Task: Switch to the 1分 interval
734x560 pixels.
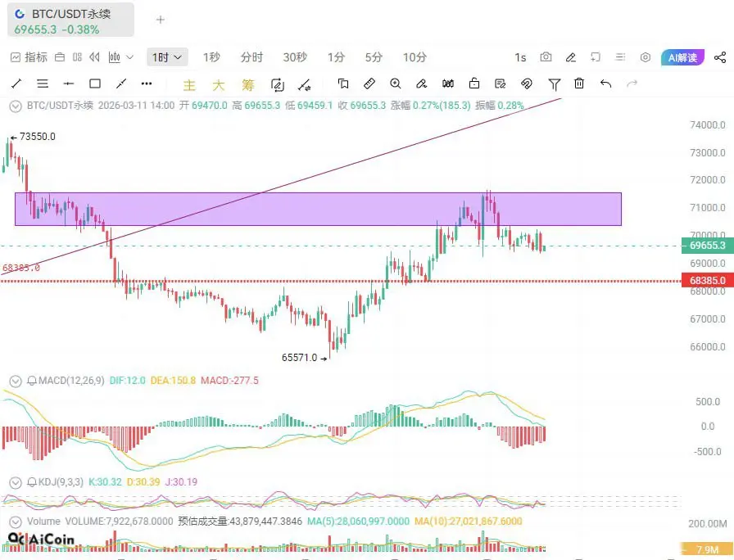Action: coord(336,57)
